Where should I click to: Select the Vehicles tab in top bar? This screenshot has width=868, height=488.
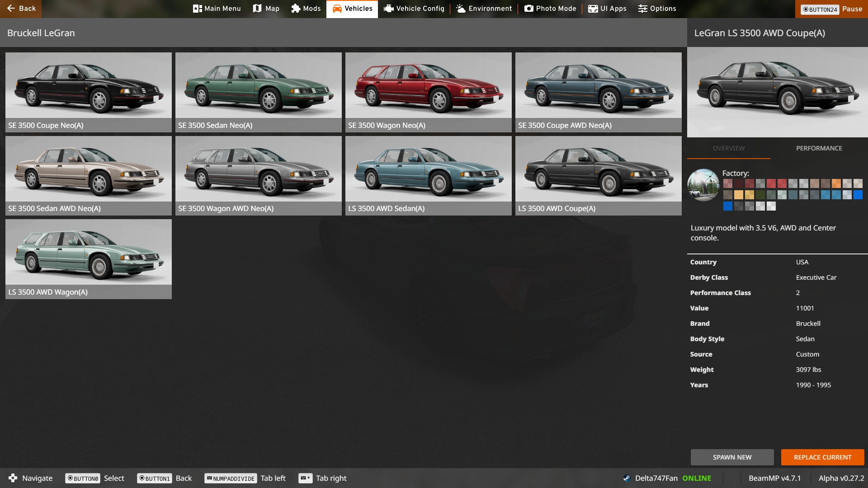point(352,9)
